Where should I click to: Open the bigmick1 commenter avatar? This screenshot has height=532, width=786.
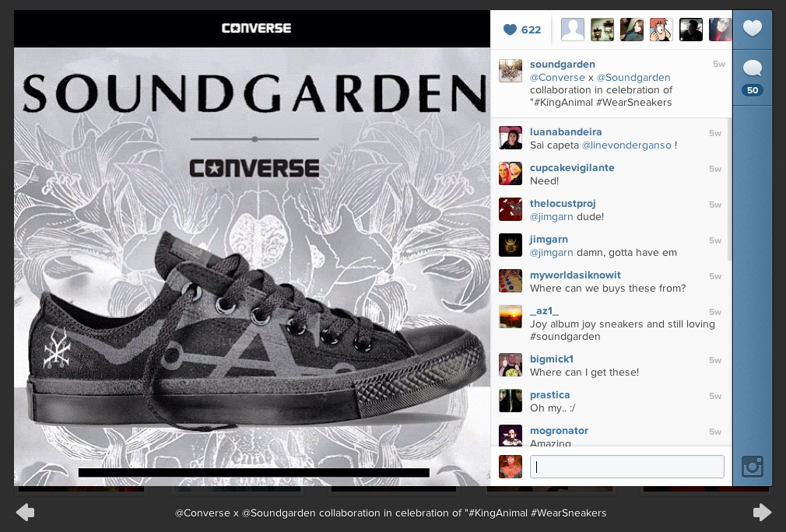coord(511,365)
